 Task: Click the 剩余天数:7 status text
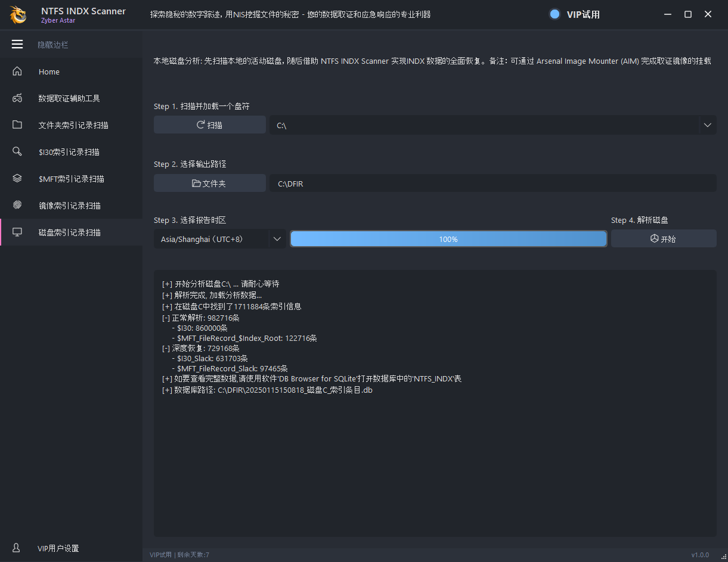193,555
